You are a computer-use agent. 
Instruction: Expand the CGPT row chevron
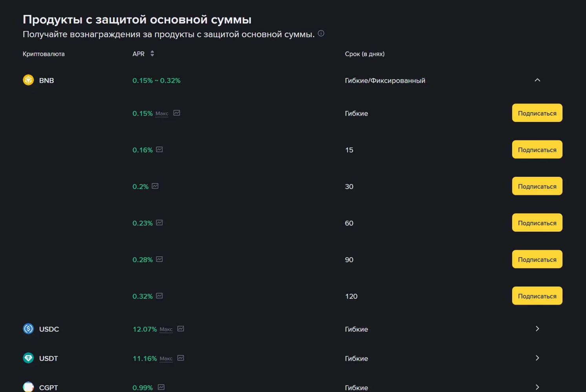[537, 387]
